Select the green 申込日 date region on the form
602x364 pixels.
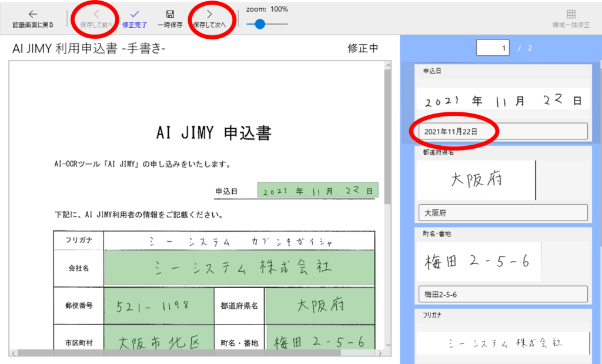tap(318, 190)
